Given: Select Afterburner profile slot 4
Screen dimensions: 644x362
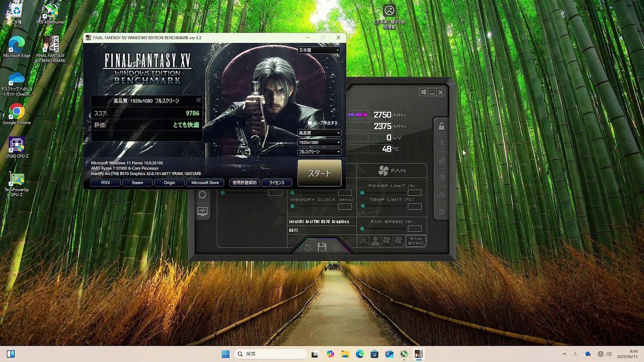Looking at the screenshot, I should pos(442,195).
